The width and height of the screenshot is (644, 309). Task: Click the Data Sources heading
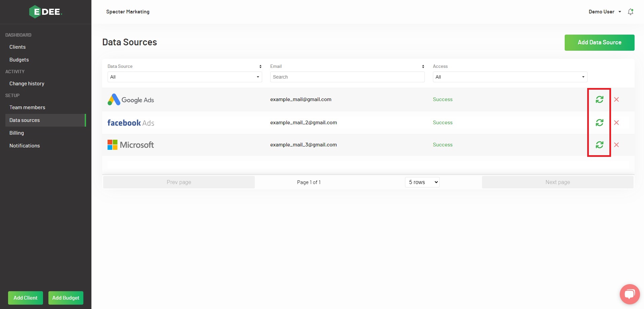130,42
